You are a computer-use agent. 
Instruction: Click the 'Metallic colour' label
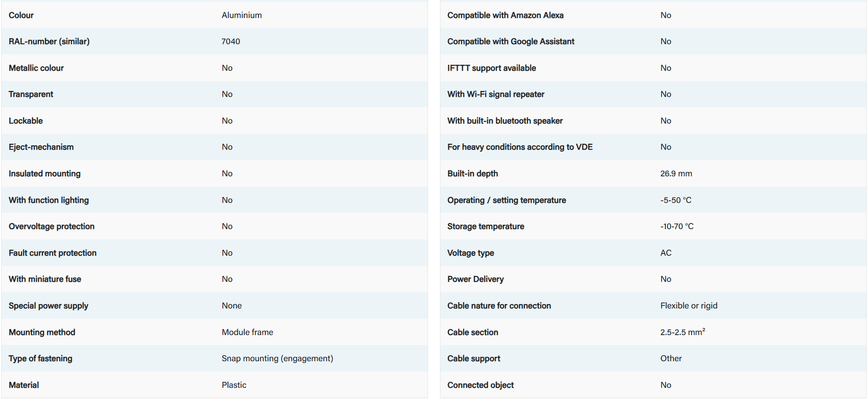pyautogui.click(x=36, y=68)
